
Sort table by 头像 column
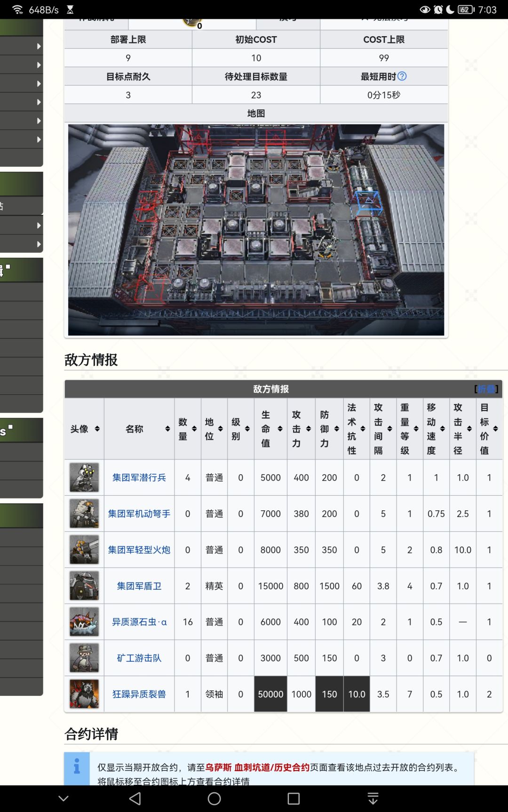click(97, 429)
